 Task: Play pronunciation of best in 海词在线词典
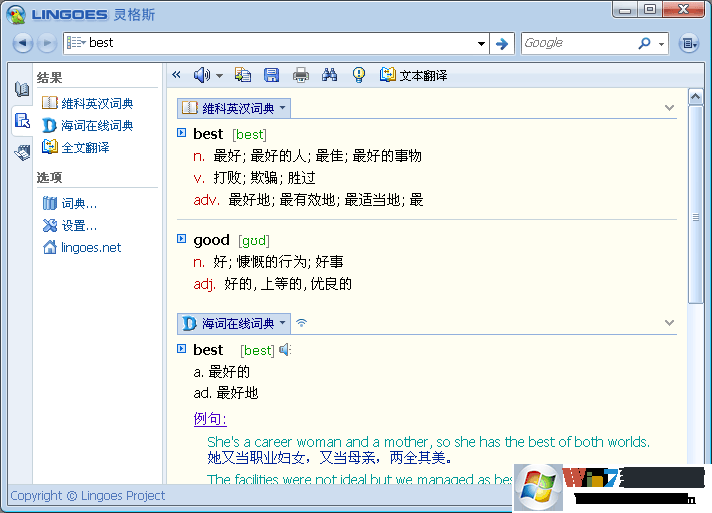click(x=285, y=350)
